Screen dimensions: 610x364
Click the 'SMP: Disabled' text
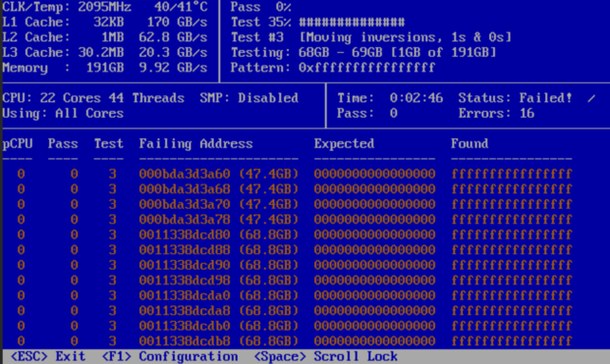(249, 98)
